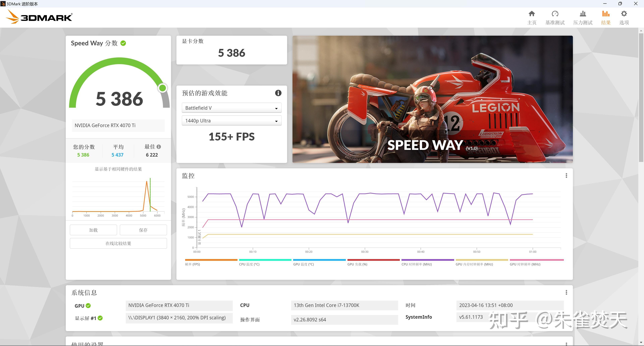Open the 主页 home tab
The height and width of the screenshot is (346, 644).
tap(532, 17)
